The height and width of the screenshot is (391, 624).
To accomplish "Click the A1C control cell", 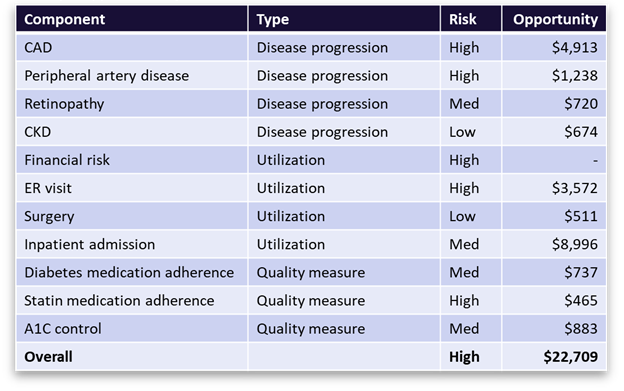I will 132,329.
